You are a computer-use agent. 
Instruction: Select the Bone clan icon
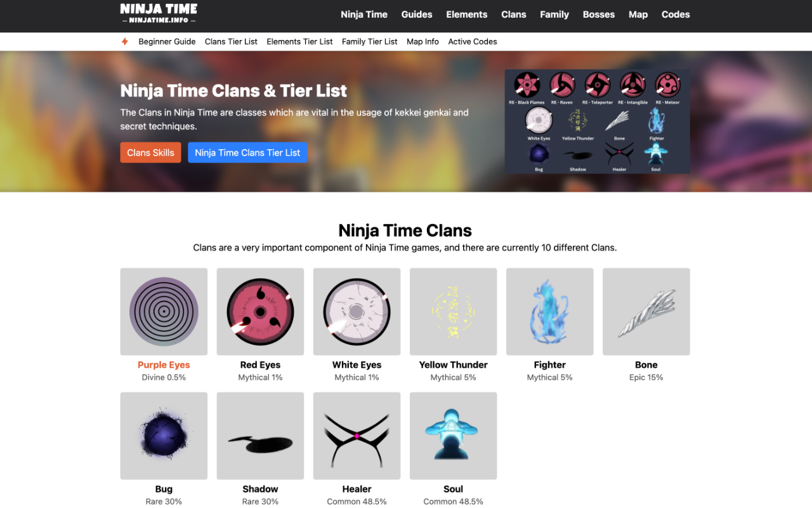[646, 311]
